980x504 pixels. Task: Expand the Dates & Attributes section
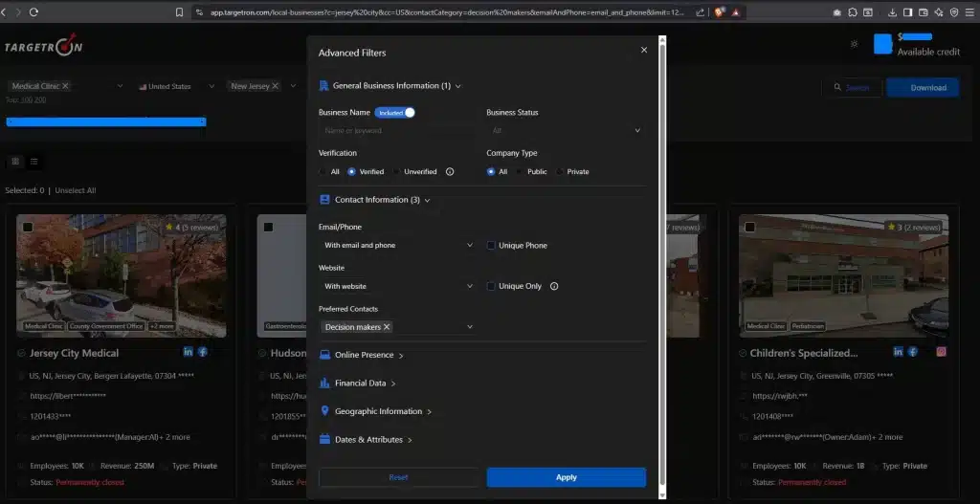tap(367, 440)
